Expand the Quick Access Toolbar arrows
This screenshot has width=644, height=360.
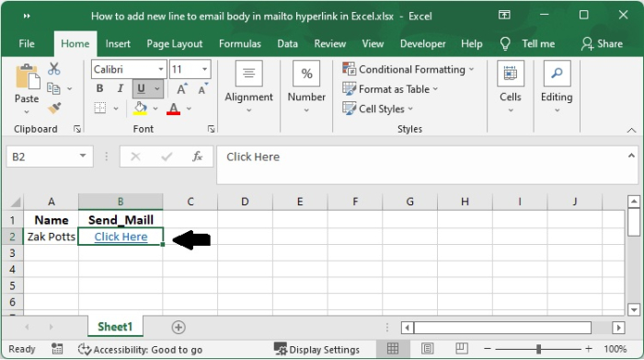point(27,16)
